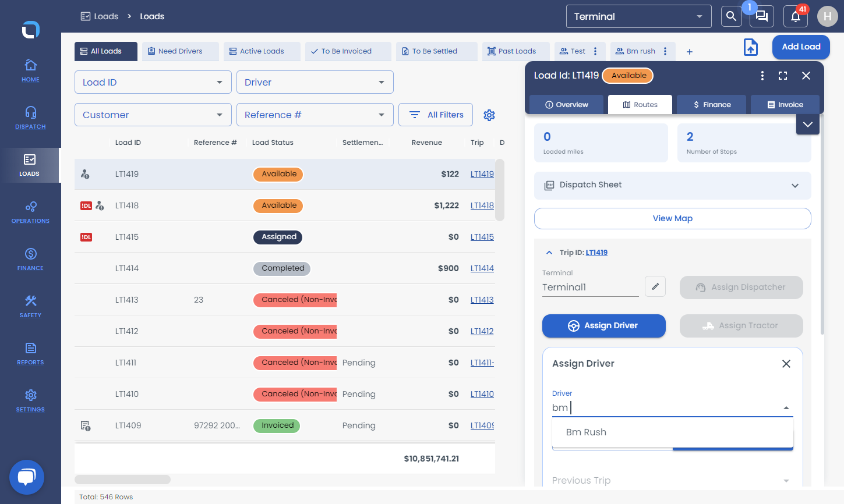Open the notifications bell
The height and width of the screenshot is (504, 844).
pyautogui.click(x=796, y=16)
